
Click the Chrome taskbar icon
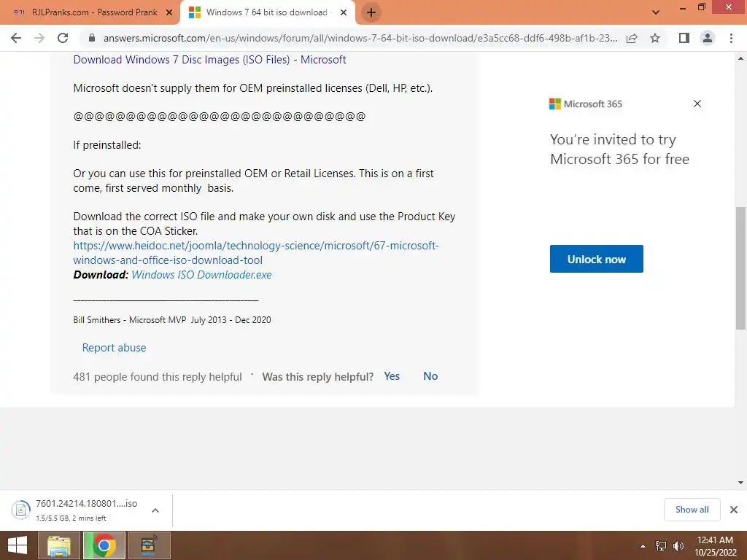point(104,545)
